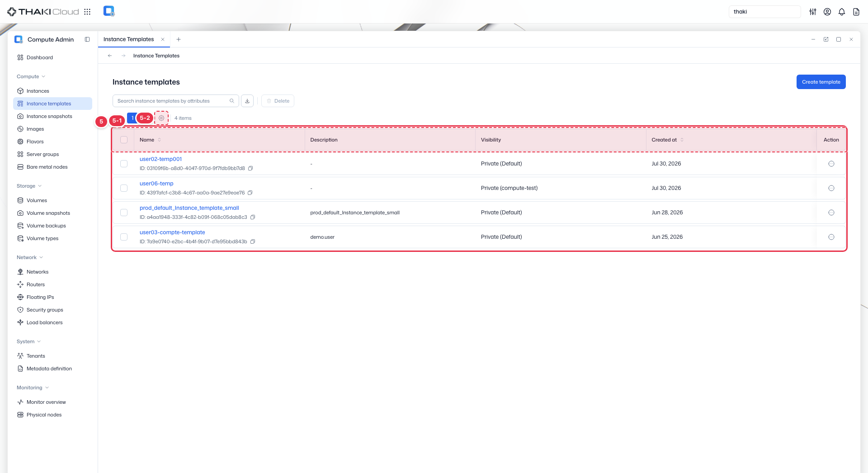
Task: Collapse the Compute Admin sidebar
Action: (x=87, y=39)
